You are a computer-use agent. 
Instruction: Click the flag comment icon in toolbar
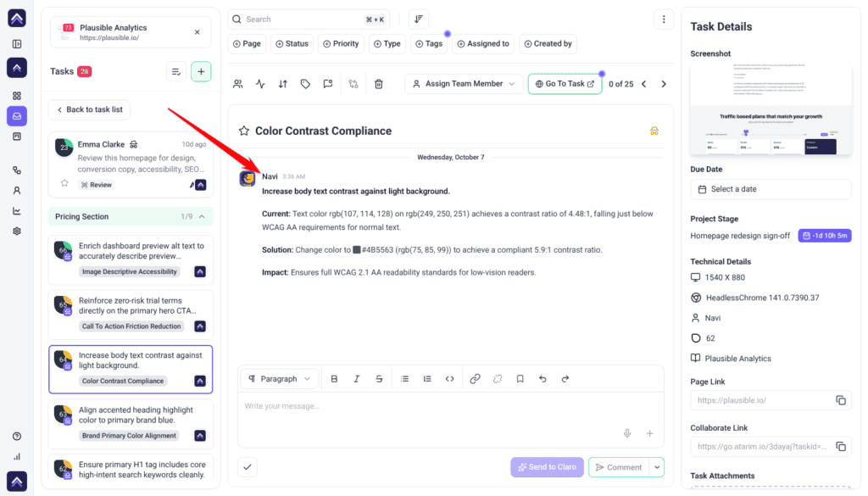328,84
